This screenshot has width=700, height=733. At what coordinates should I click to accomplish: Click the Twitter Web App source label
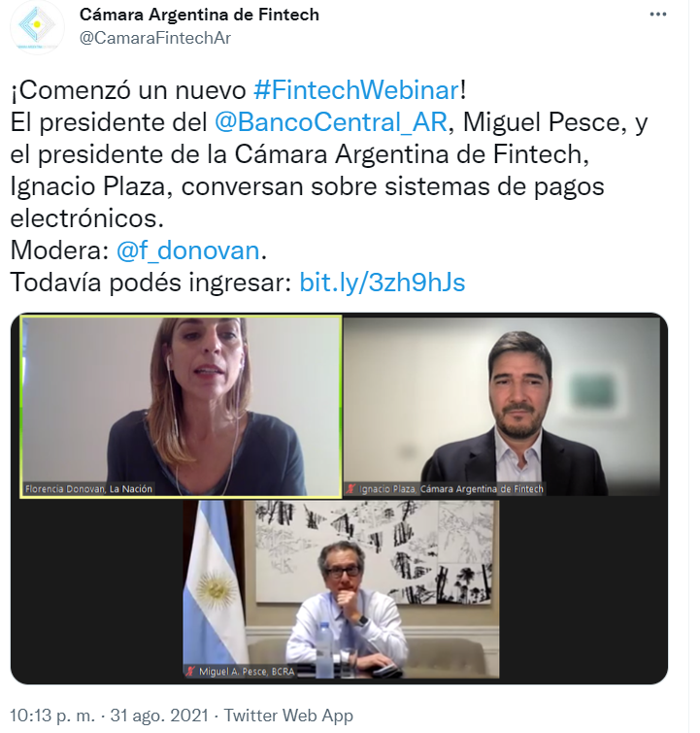tap(288, 716)
